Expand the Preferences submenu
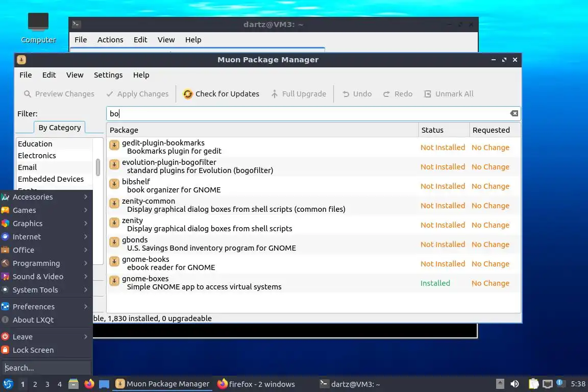 (46, 306)
